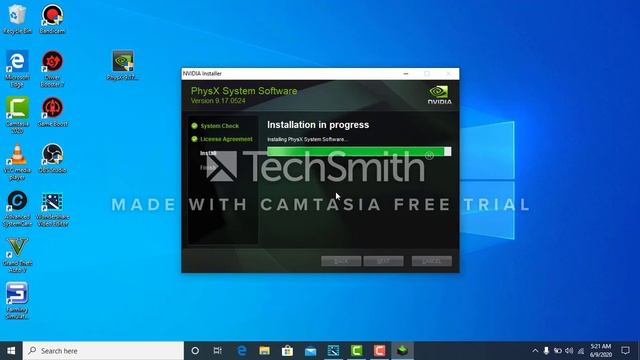640x360 pixels.
Task: Click the Windows Start button
Action: (11, 351)
